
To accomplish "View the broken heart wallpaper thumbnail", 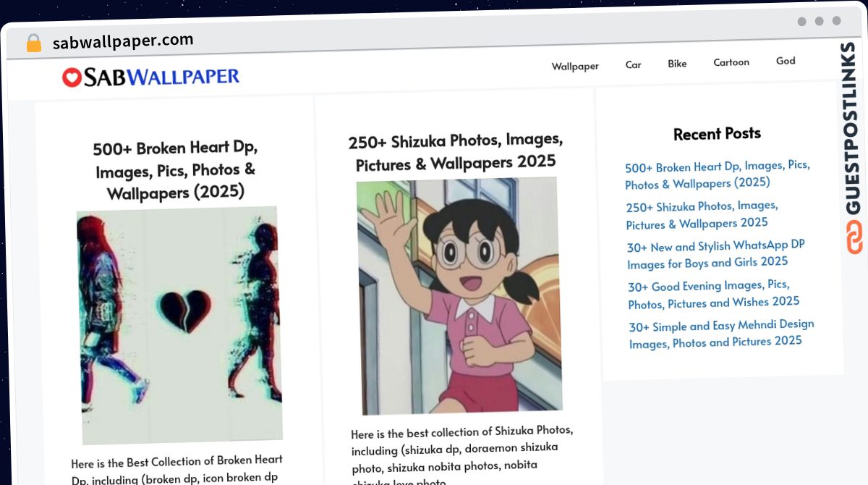I will click(x=179, y=325).
